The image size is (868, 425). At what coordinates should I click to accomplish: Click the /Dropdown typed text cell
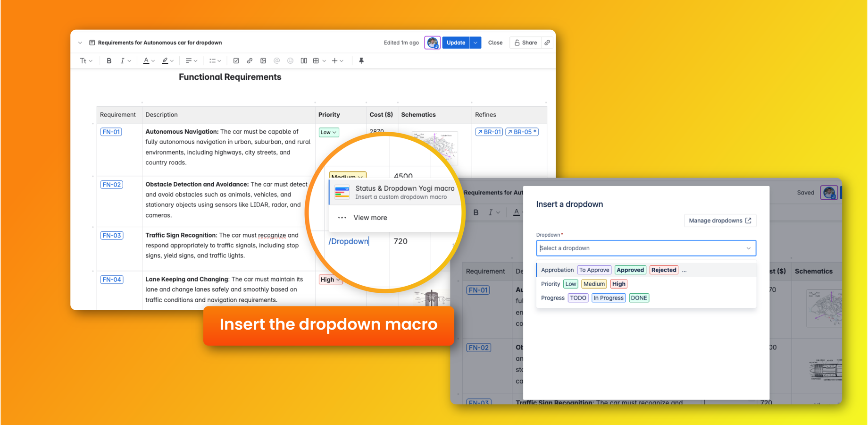pos(349,241)
